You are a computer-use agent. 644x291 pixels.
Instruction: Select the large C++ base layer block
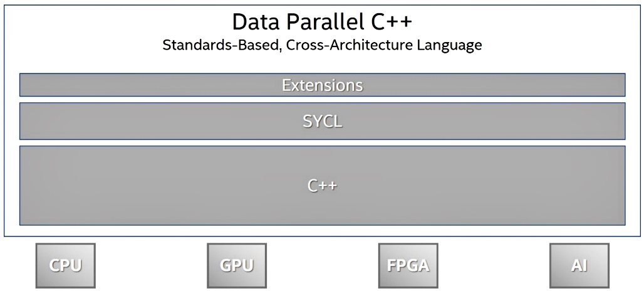point(323,186)
